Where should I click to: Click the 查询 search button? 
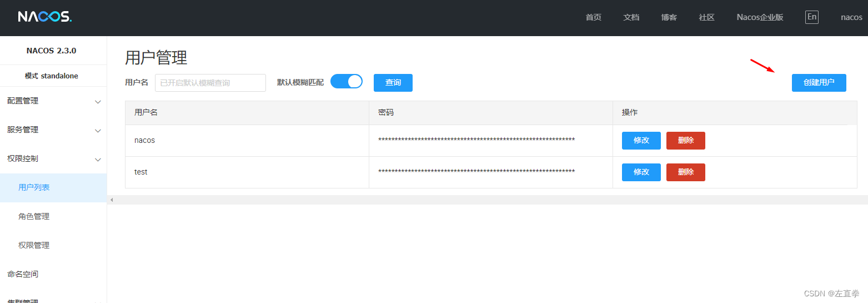pos(393,83)
